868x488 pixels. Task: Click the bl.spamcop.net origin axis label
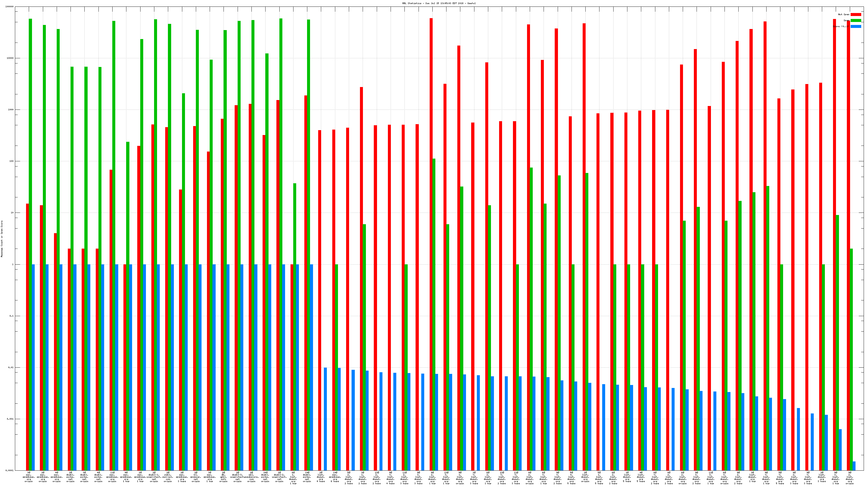point(196,477)
